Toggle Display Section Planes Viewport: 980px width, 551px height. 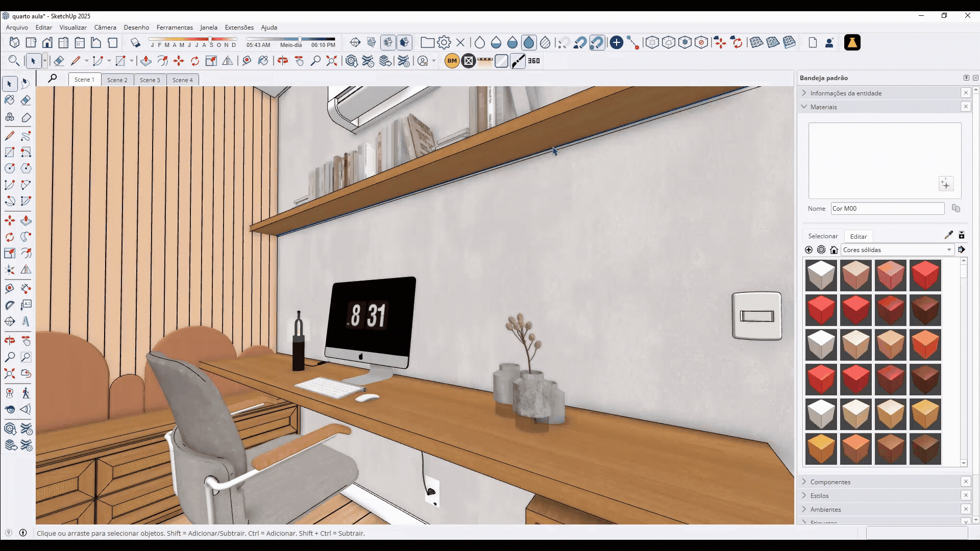point(372,42)
